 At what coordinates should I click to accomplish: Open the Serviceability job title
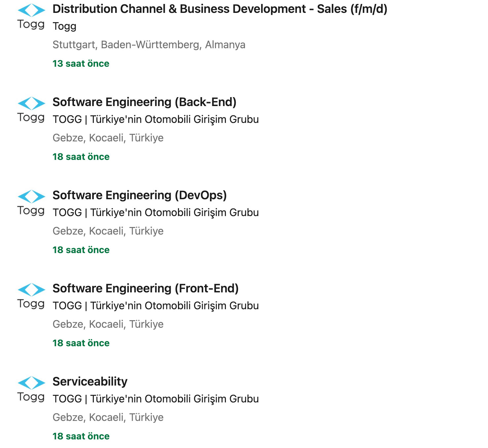[x=90, y=382]
